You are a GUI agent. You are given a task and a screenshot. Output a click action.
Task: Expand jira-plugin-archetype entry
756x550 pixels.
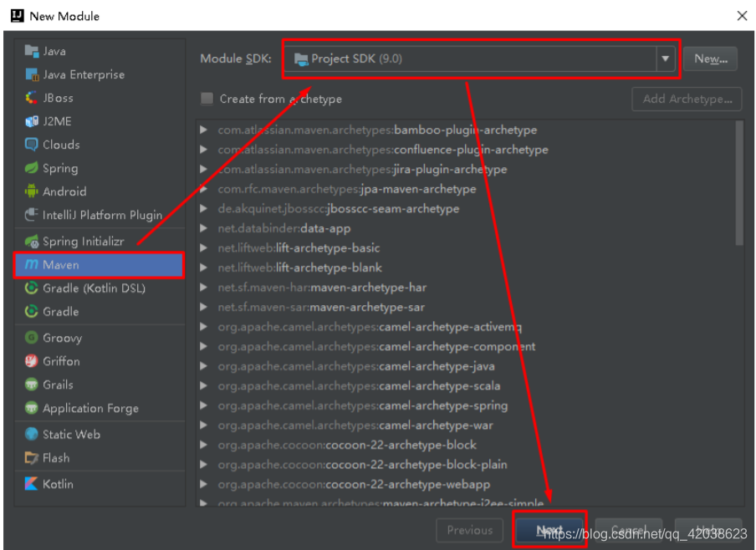coord(204,169)
